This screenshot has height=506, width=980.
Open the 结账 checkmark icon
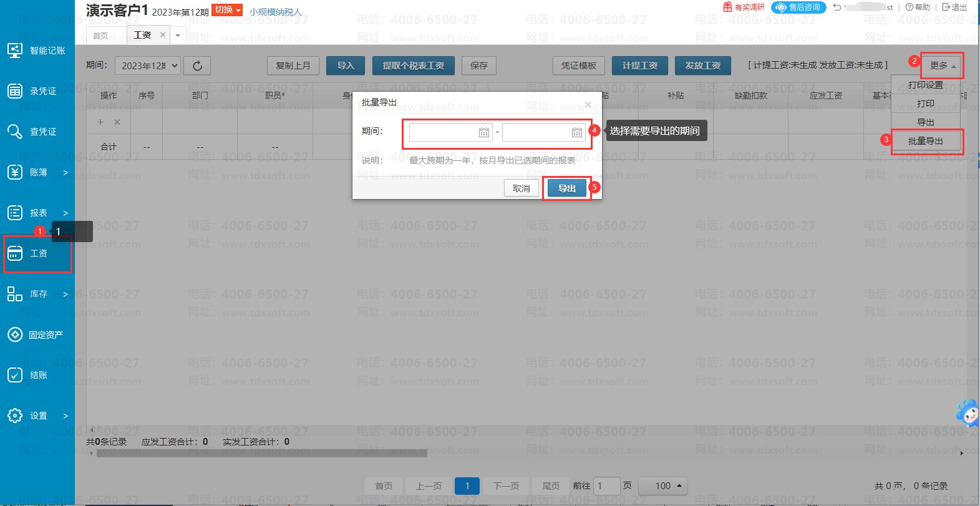(x=15, y=375)
